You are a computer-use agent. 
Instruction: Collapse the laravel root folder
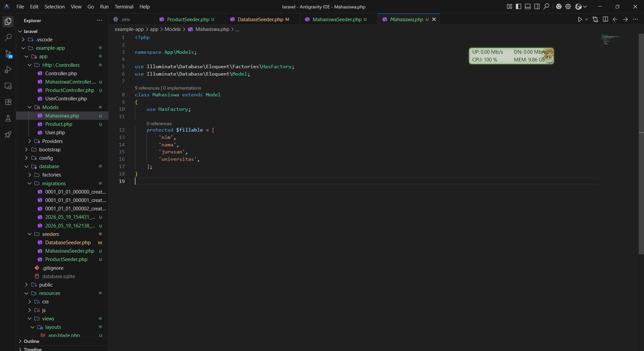62,31
